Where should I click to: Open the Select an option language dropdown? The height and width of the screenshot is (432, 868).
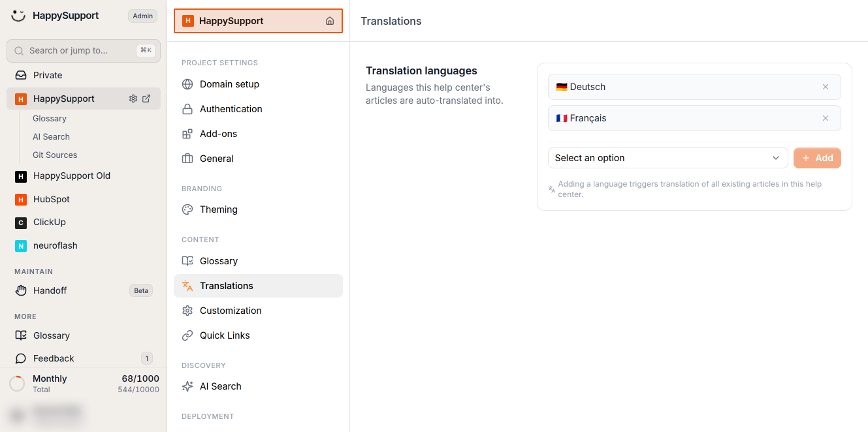pyautogui.click(x=667, y=158)
